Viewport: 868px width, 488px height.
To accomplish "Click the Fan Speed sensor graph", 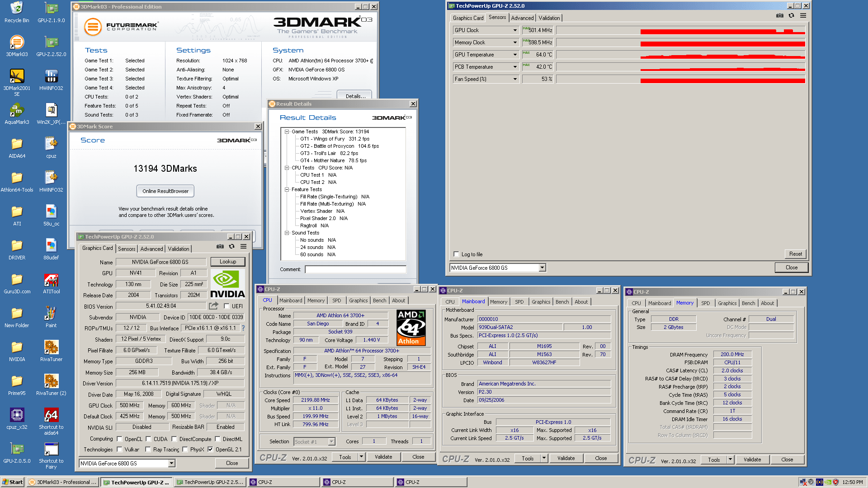I will [681, 79].
